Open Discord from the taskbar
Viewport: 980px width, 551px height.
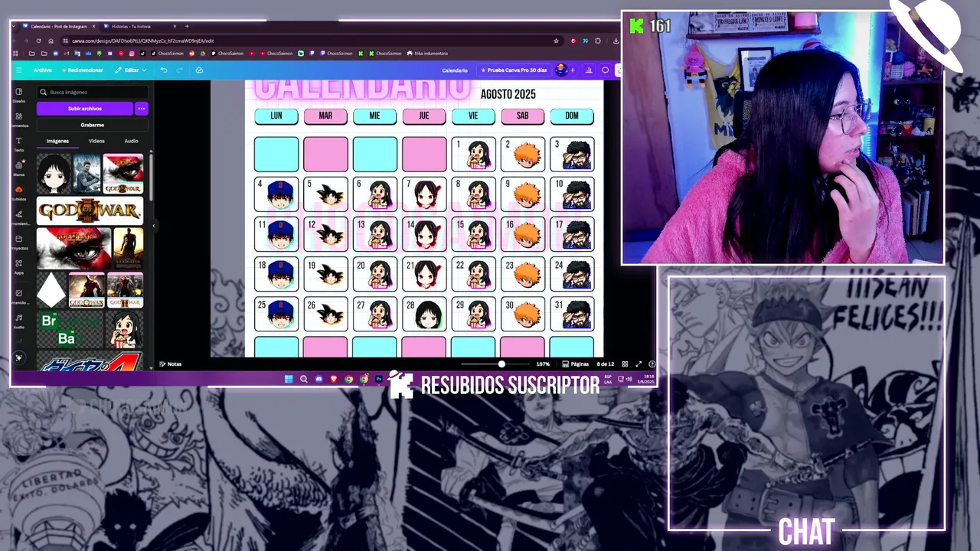(318, 379)
